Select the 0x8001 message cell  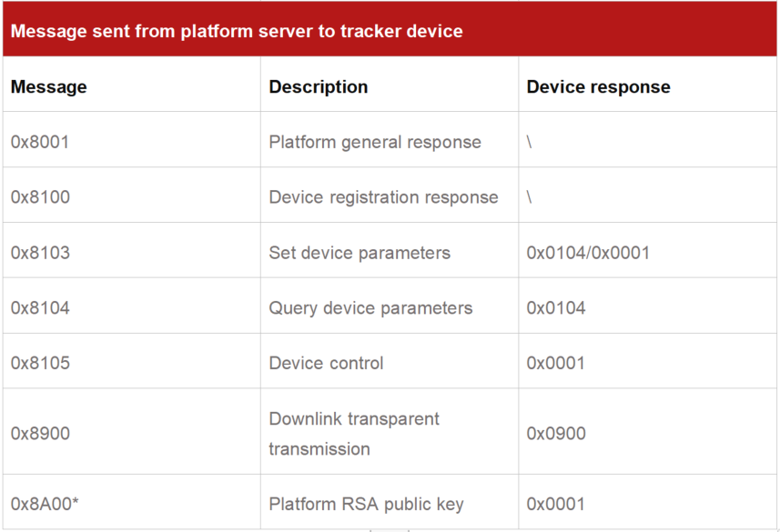pos(40,142)
